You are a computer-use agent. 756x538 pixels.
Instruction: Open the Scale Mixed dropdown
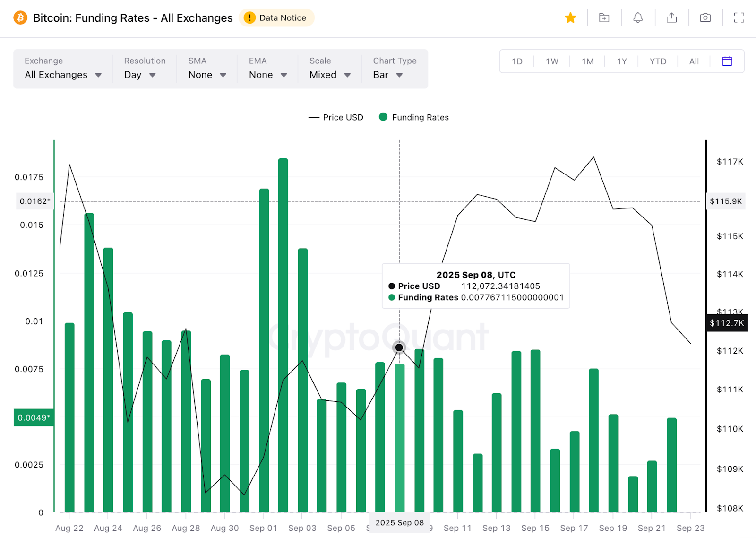click(330, 69)
